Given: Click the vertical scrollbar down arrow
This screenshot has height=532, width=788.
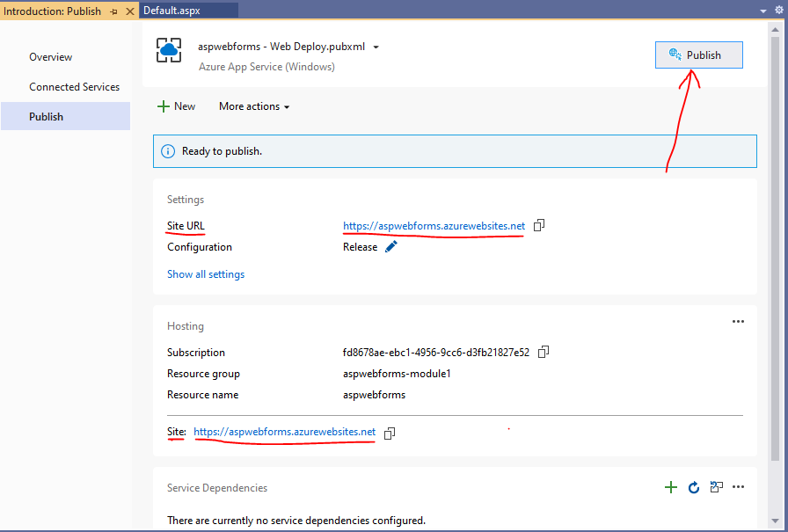Looking at the screenshot, I should pos(775,521).
